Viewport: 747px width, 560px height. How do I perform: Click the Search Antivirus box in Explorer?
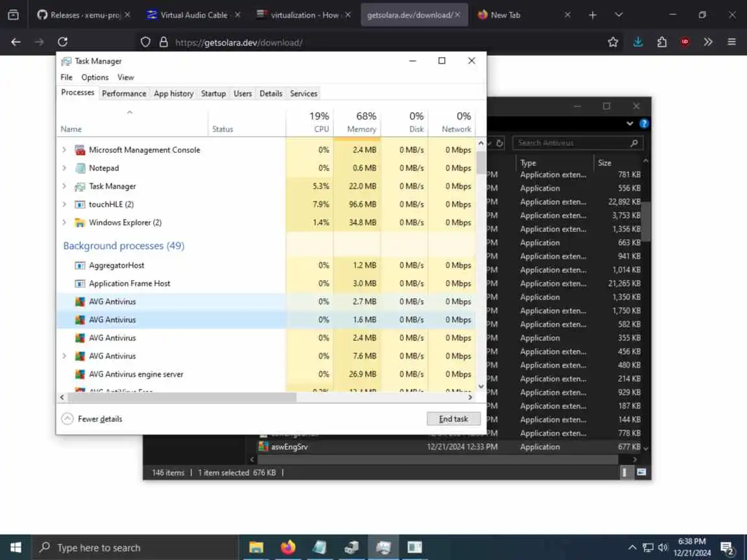pos(577,143)
